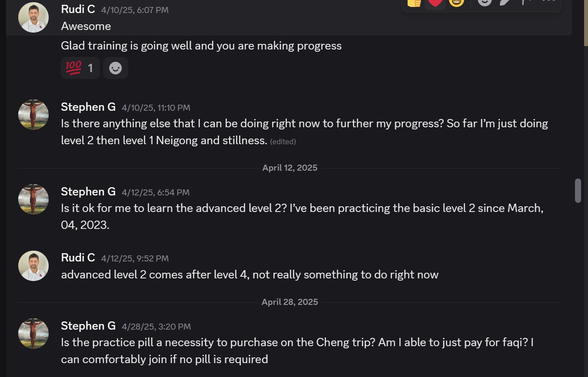Click the 4/28/25, 3:20 PM timestamp

pyautogui.click(x=156, y=327)
